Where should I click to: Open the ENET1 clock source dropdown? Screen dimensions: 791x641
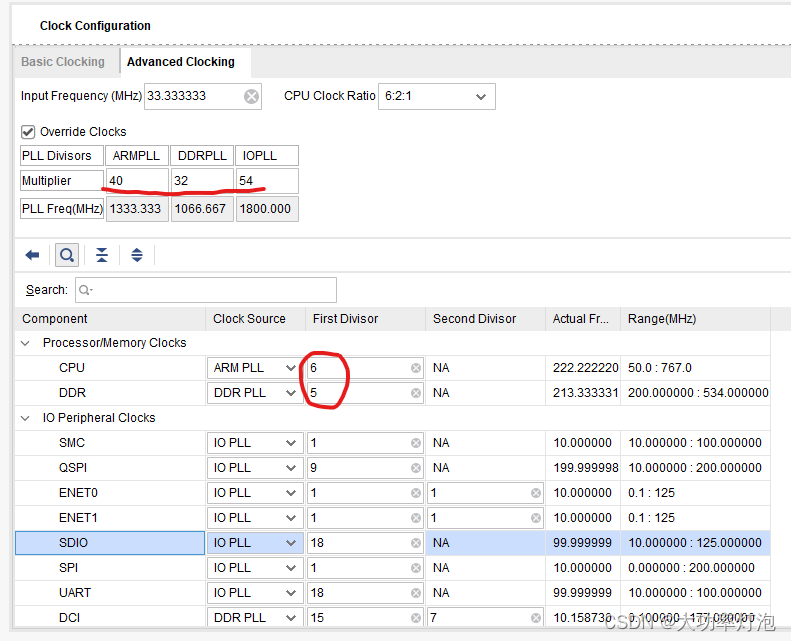point(255,518)
